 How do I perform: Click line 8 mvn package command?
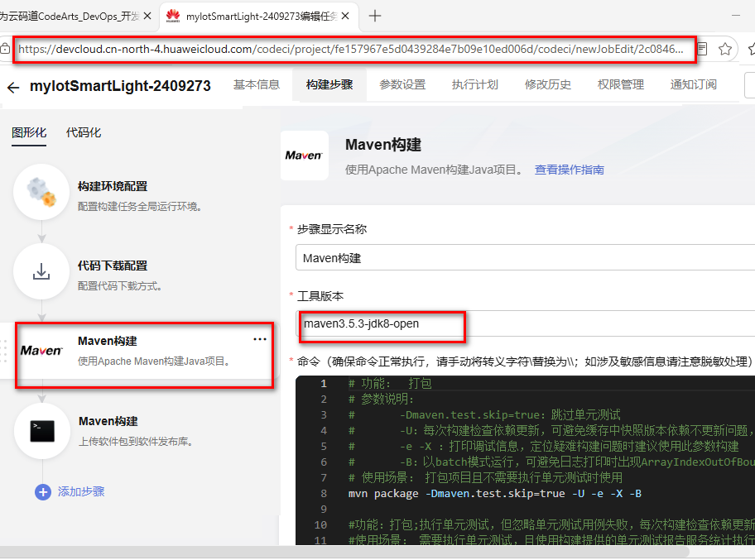494,494
